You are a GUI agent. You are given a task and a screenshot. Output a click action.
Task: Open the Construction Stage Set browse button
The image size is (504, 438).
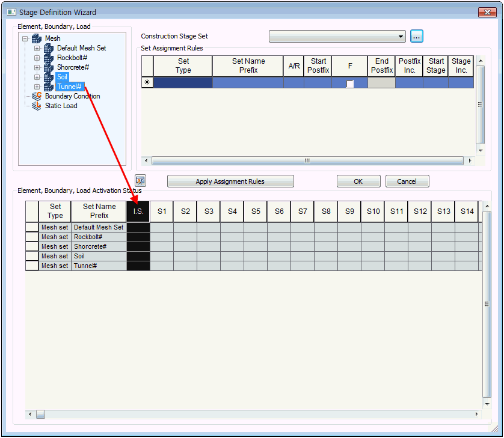[417, 37]
